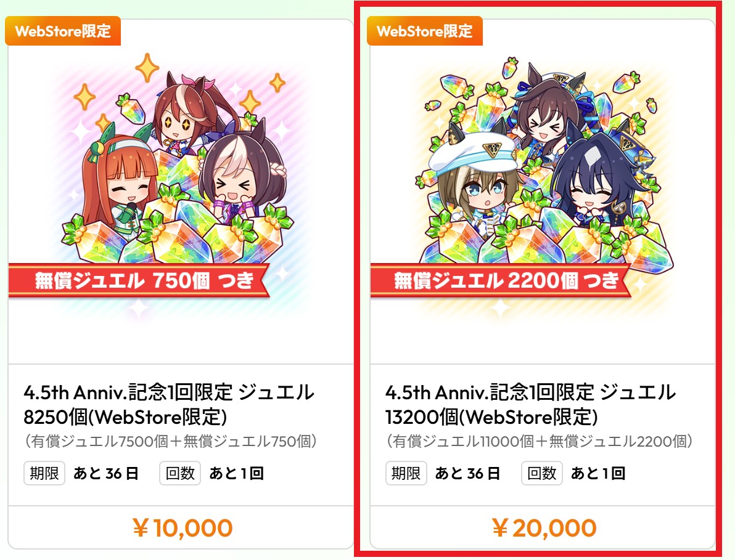Open the ジュエル8250個 product title
Image resolution: width=735 pixels, height=560 pixels.
coord(169,405)
